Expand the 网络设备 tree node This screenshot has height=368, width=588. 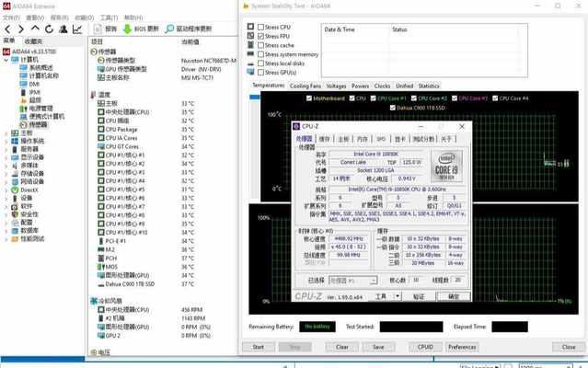(6, 182)
